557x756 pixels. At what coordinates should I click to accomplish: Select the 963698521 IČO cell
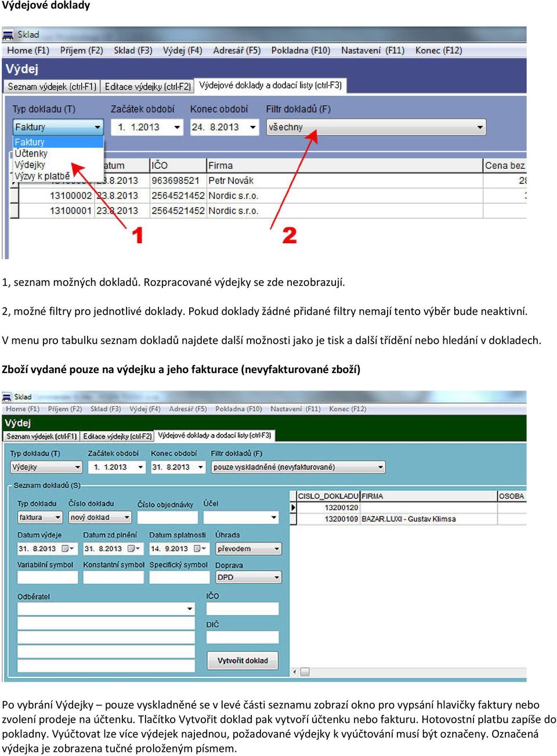pyautogui.click(x=178, y=180)
